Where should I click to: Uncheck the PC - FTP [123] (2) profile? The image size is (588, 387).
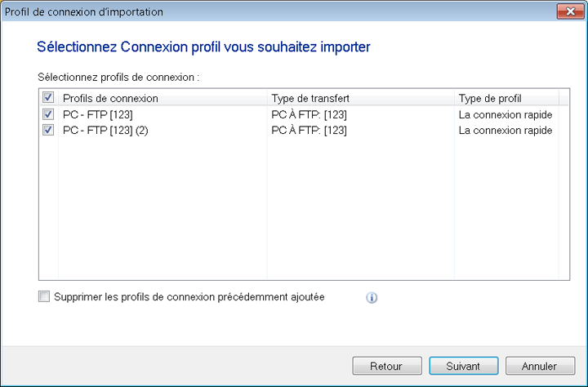pos(48,131)
